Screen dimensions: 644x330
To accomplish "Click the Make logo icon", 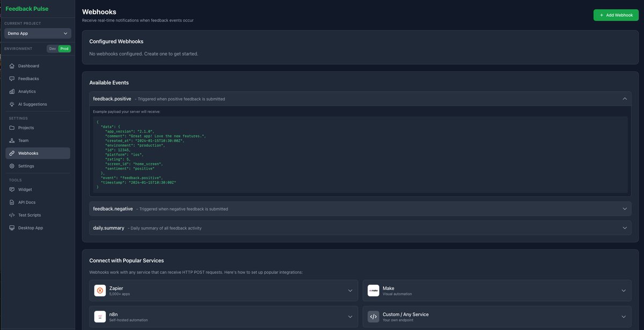I will click(374, 291).
